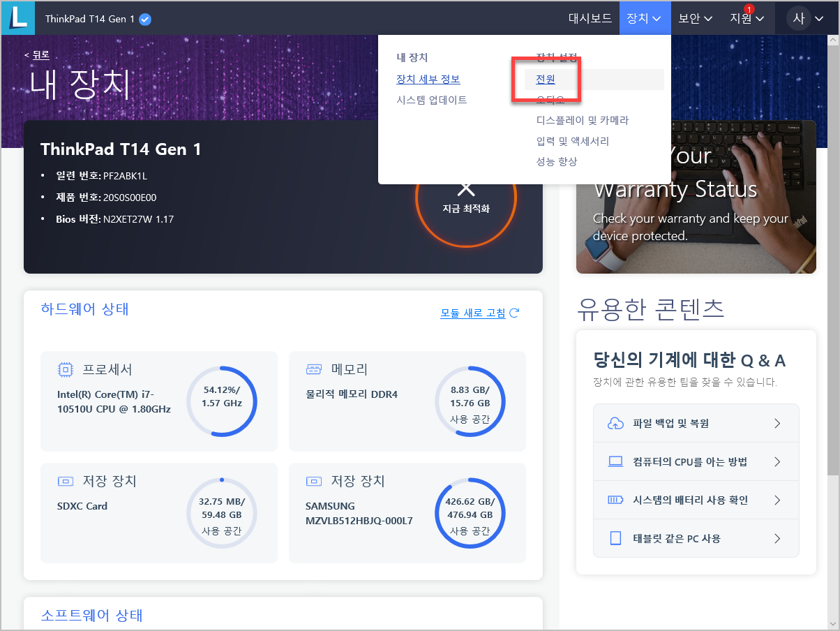Click the verified badge beside ThinkPad T14 Gen 1
Viewport: 840px width, 631px height.
[x=145, y=19]
